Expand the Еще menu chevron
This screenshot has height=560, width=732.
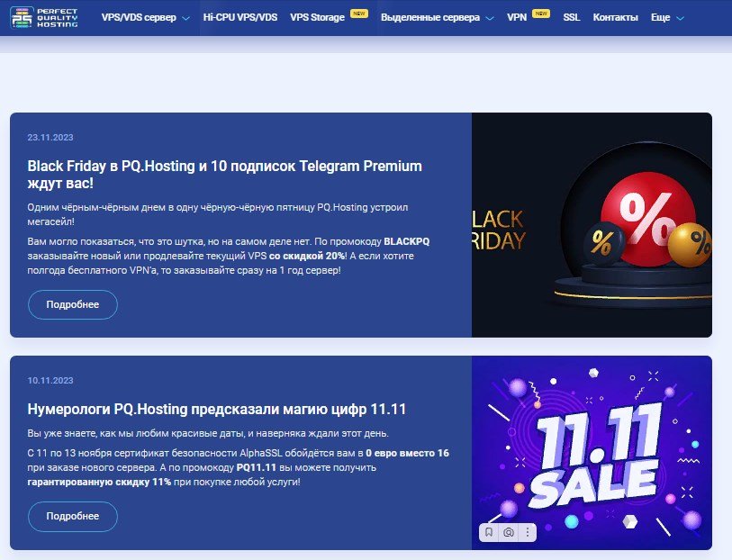680,18
